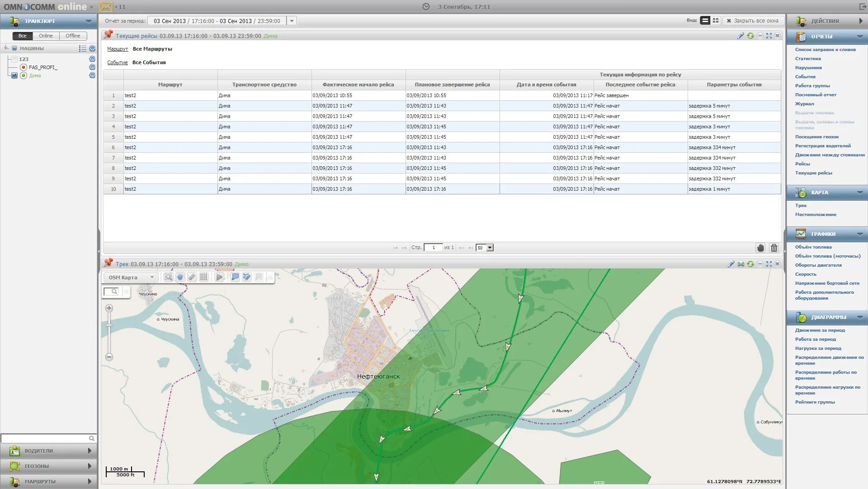Select the ruler measurement tool
868x489 pixels.
tap(192, 277)
